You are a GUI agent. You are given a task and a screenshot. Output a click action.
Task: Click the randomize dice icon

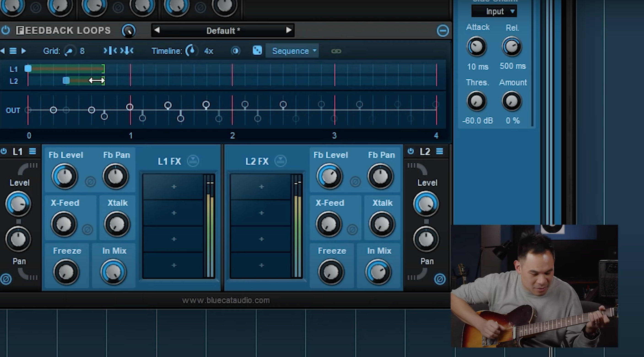click(x=257, y=51)
